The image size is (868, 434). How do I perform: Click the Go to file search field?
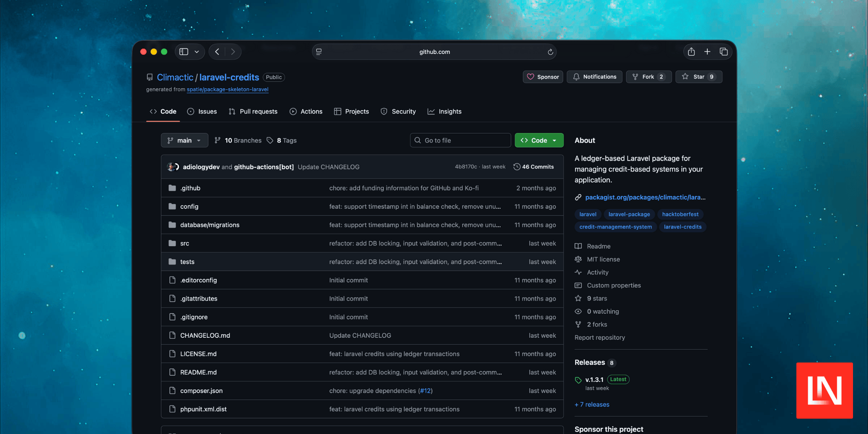coord(460,140)
